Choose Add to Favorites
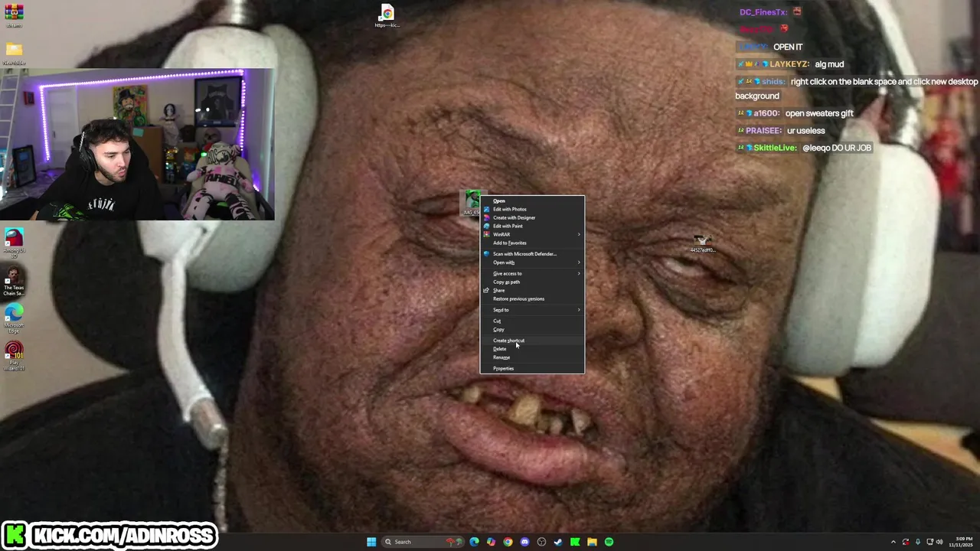980x551 pixels. coord(532,243)
